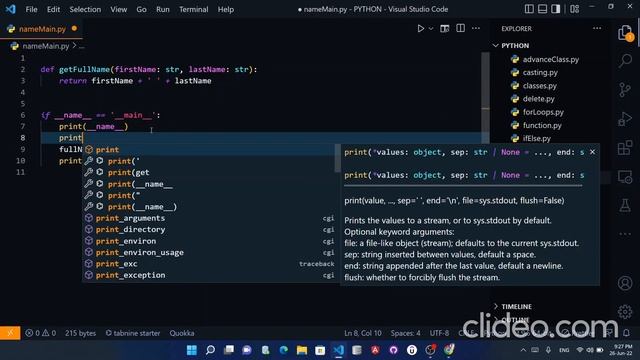Open function.py in the Explorer

click(542, 125)
